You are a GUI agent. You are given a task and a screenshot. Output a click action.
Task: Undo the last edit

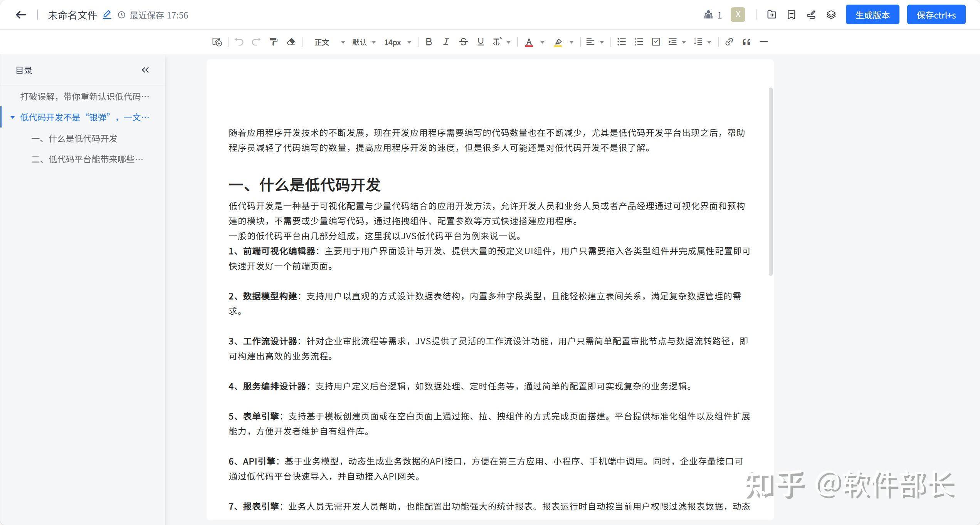pos(239,42)
